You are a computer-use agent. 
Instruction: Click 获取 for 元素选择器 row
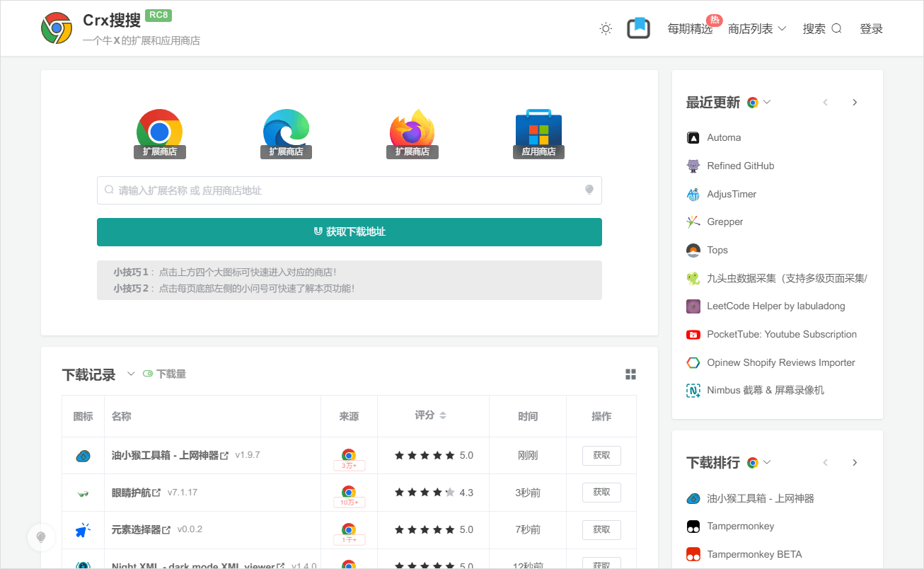tap(601, 529)
